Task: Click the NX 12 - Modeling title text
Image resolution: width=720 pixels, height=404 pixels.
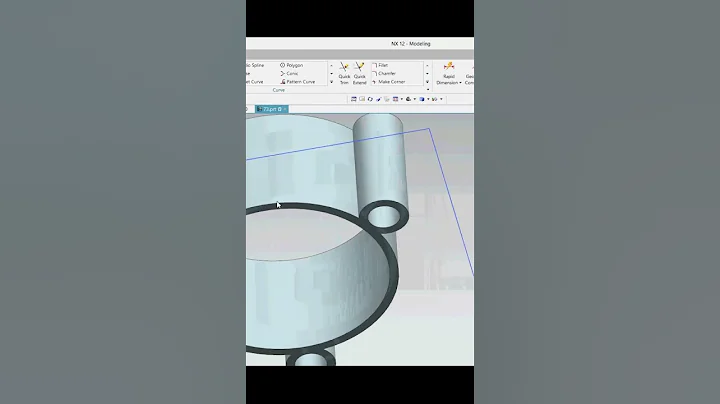Action: [x=411, y=44]
